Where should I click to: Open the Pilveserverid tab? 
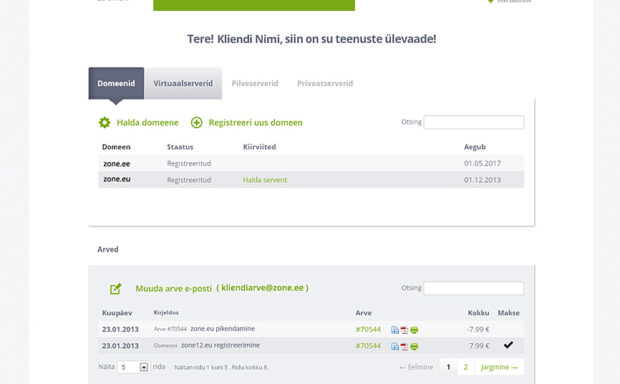(255, 83)
